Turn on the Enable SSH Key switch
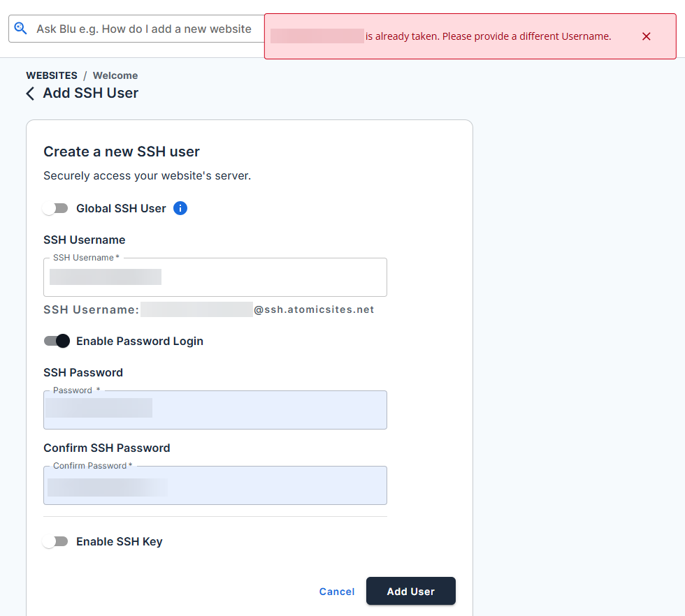This screenshot has height=616, width=685. (x=55, y=541)
